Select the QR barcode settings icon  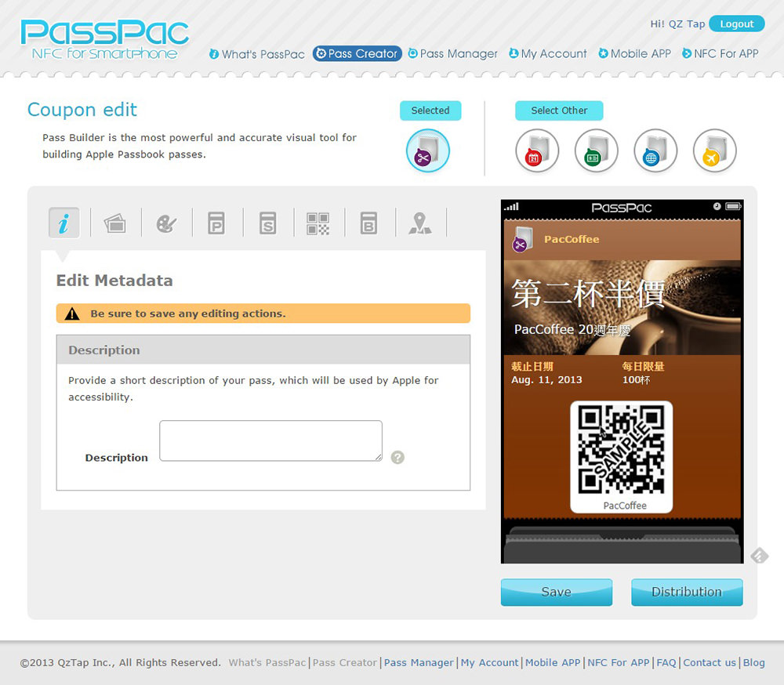[x=318, y=223]
